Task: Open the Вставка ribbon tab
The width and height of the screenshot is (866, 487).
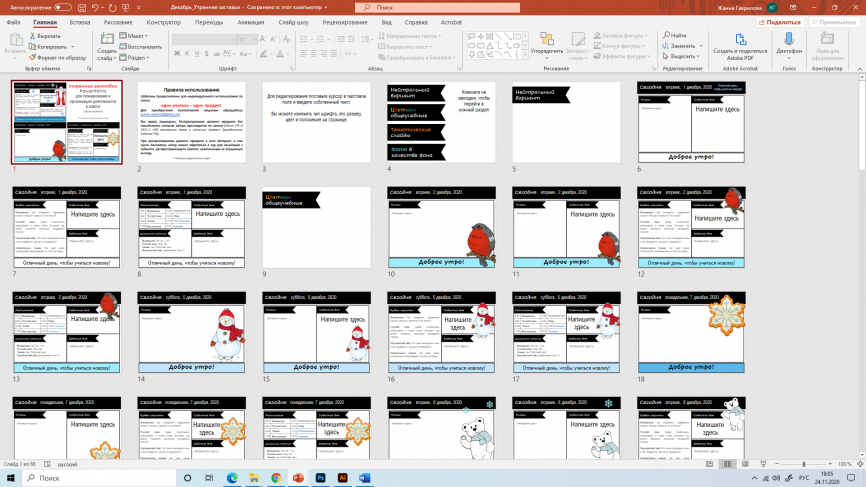Action: [x=80, y=20]
